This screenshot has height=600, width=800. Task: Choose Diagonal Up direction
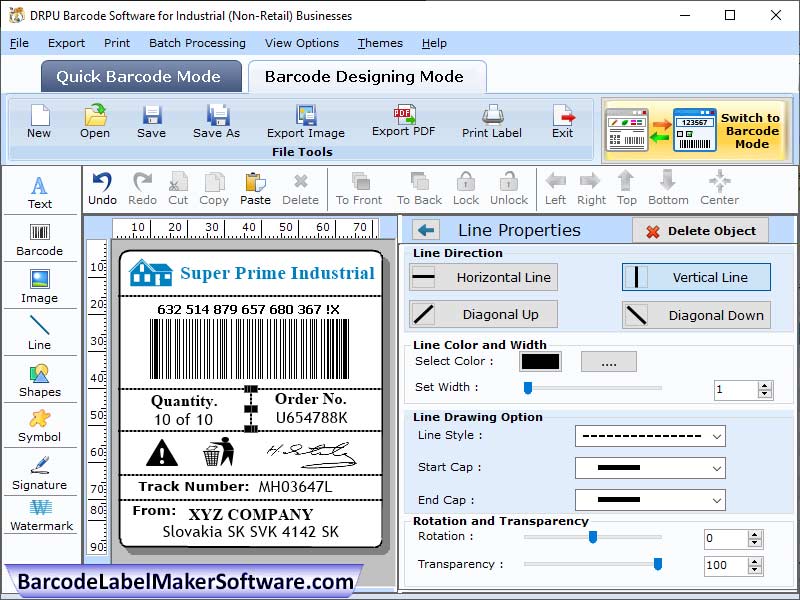483,314
